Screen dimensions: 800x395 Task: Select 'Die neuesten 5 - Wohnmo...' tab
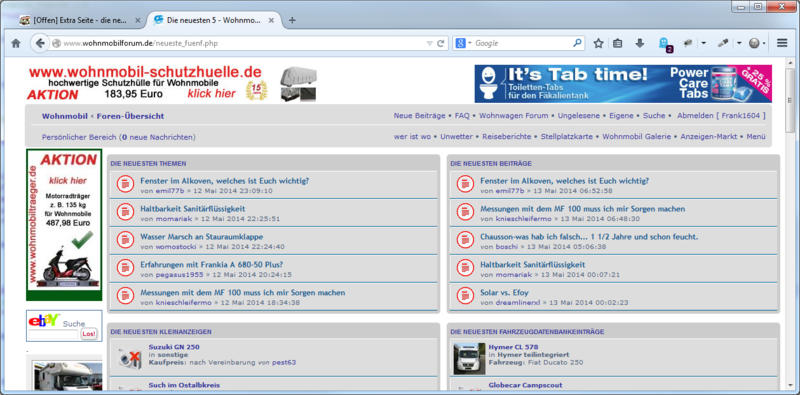click(x=214, y=20)
